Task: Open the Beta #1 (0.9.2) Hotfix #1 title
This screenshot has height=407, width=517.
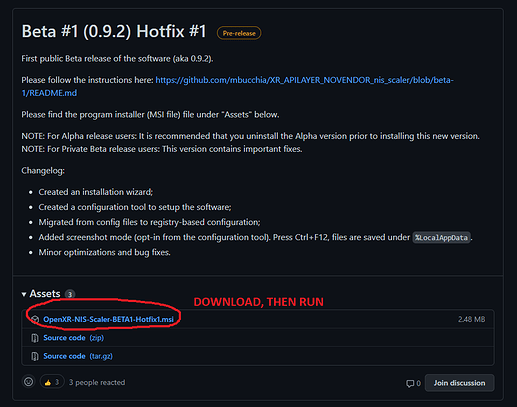Action: click(x=114, y=31)
